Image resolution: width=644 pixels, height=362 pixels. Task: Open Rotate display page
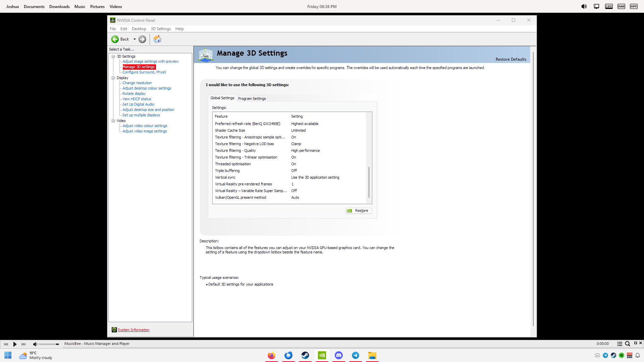click(x=134, y=94)
